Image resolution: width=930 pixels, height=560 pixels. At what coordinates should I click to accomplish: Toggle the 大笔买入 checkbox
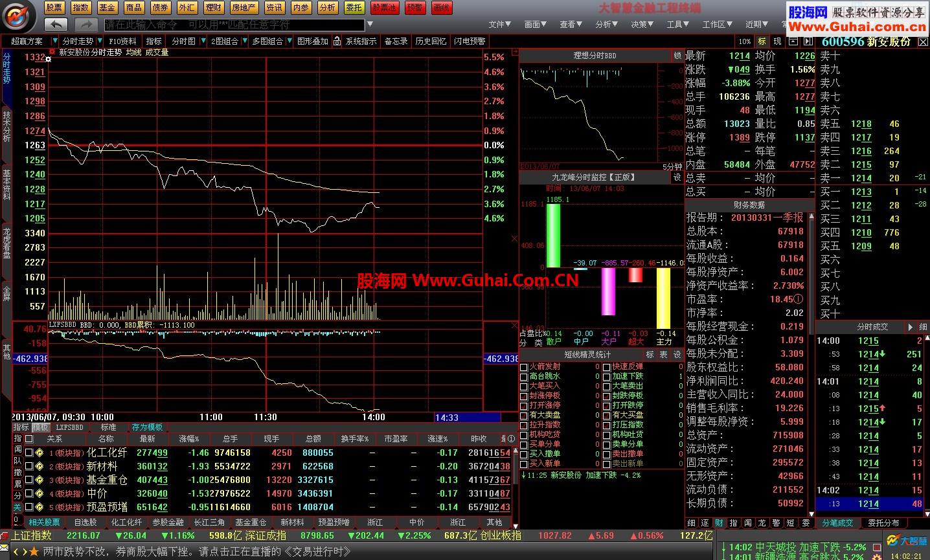524,387
